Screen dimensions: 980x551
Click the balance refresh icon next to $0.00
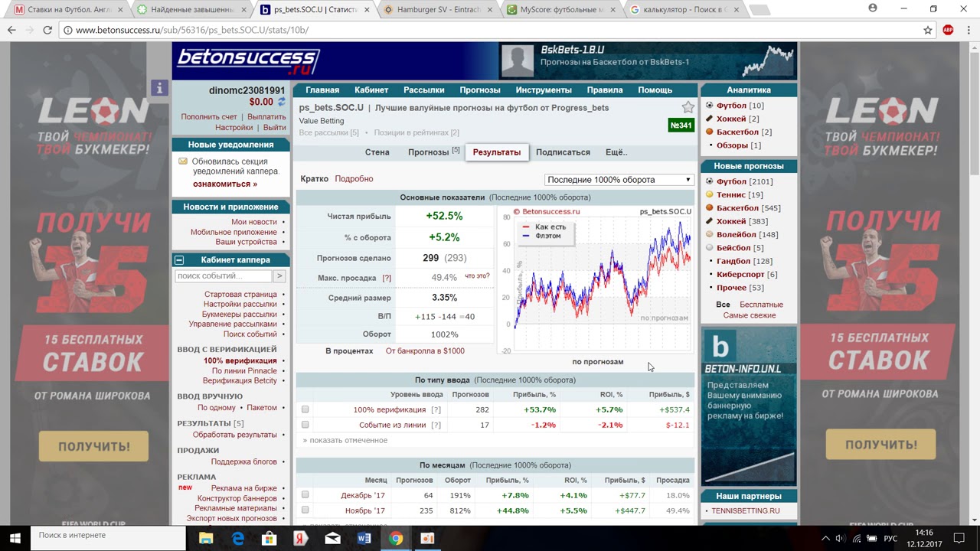281,102
